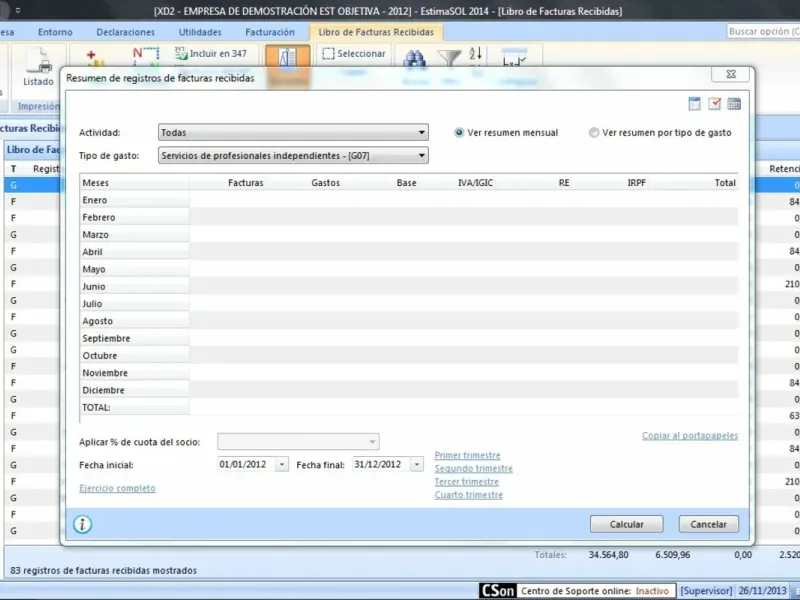Screen dimensions: 800x600
Task: Click the Calcular button
Action: point(627,524)
